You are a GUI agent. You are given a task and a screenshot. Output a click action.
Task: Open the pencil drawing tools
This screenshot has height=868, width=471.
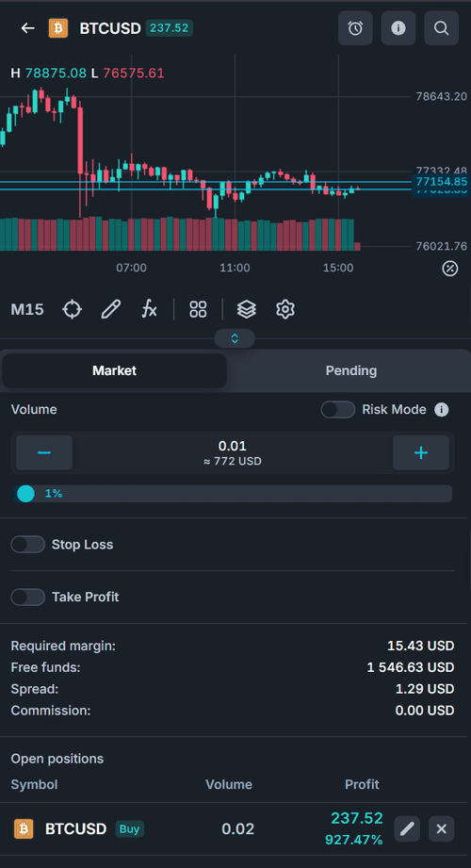pyautogui.click(x=111, y=309)
